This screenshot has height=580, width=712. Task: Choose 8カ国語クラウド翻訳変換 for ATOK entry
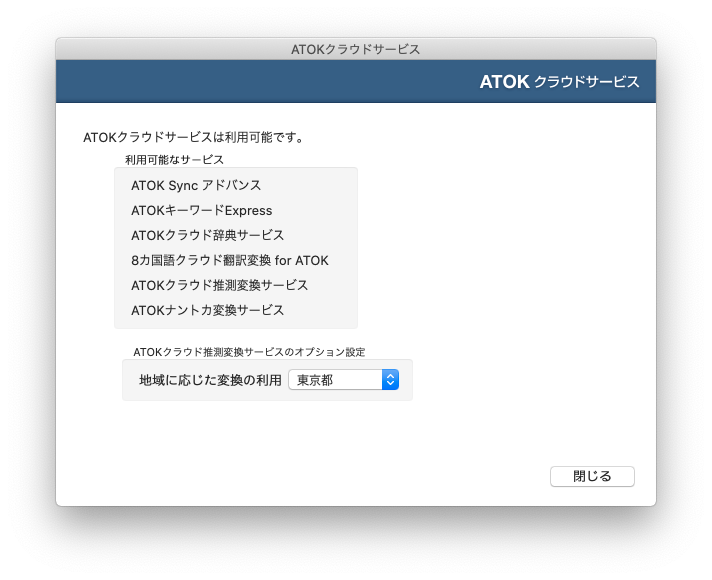click(230, 260)
